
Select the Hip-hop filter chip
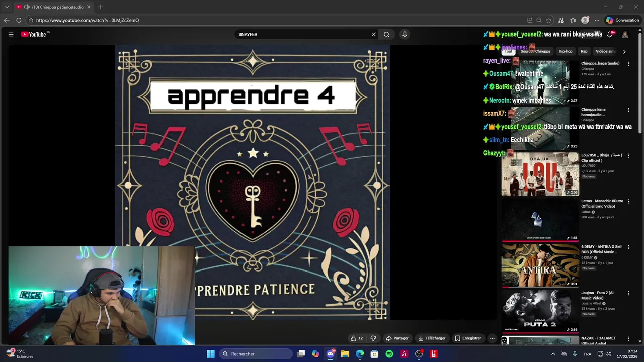tap(566, 51)
